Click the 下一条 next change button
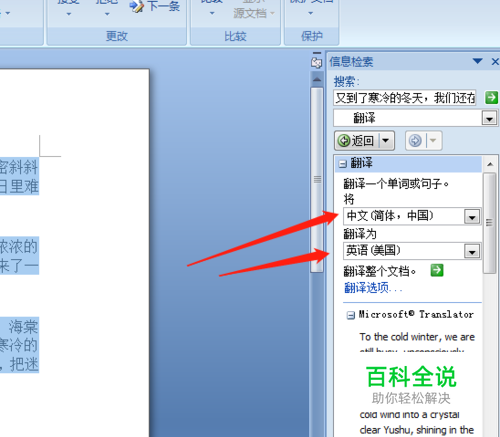Viewport: 500px width, 437px height. click(155, 7)
